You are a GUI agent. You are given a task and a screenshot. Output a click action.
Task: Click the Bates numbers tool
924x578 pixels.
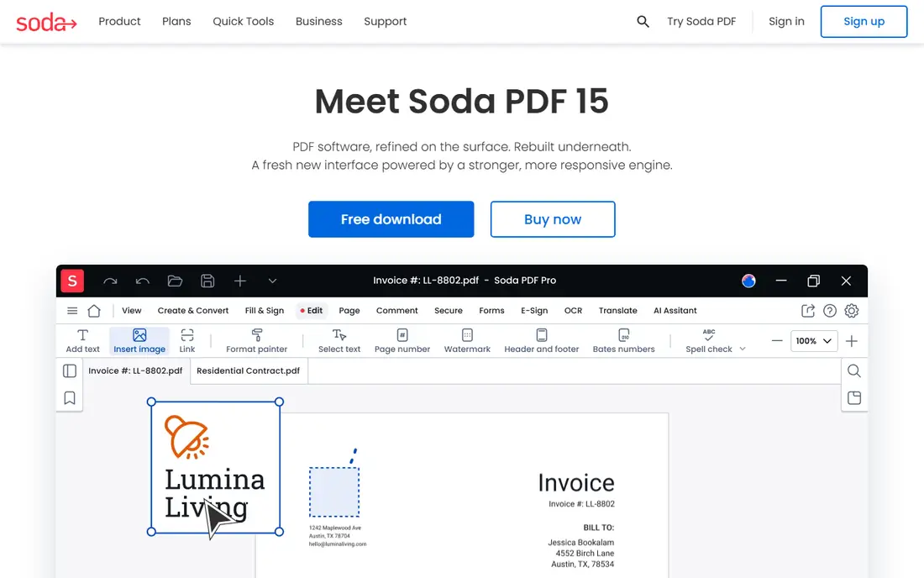(x=623, y=341)
